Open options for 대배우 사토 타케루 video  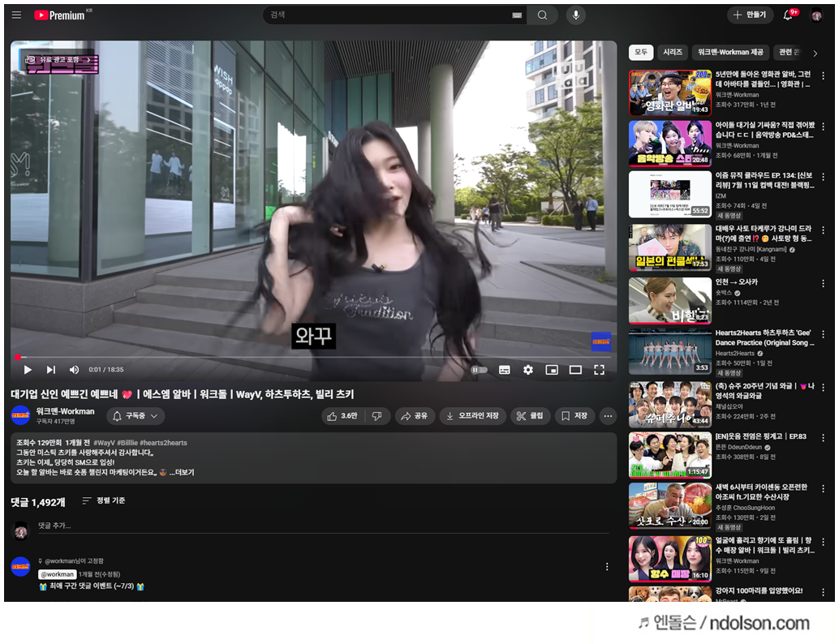(823, 230)
